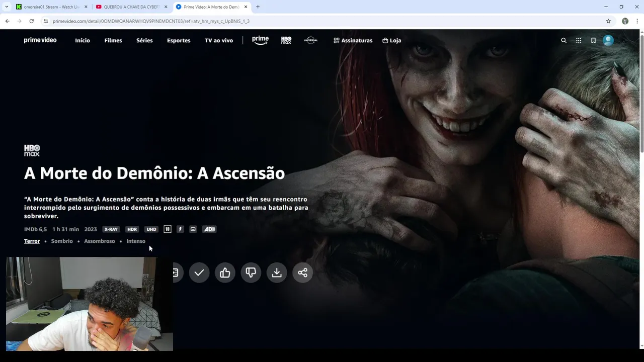
Task: Click the HDR badge
Action: point(132,229)
